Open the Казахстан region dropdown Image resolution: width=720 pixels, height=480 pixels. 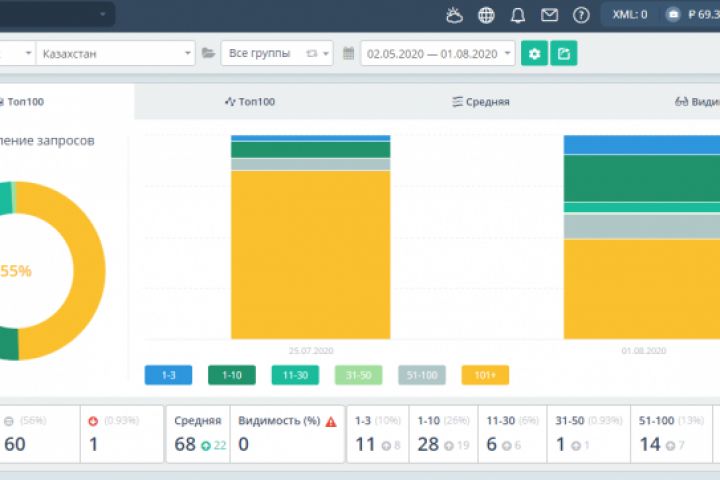click(x=116, y=53)
